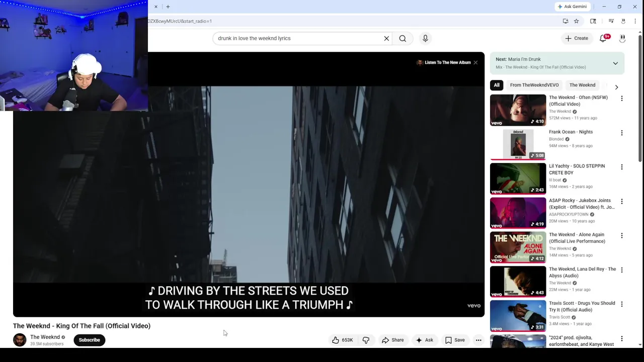Open The Weeknd - Often video thumbnail
644x362 pixels.
pos(518,110)
